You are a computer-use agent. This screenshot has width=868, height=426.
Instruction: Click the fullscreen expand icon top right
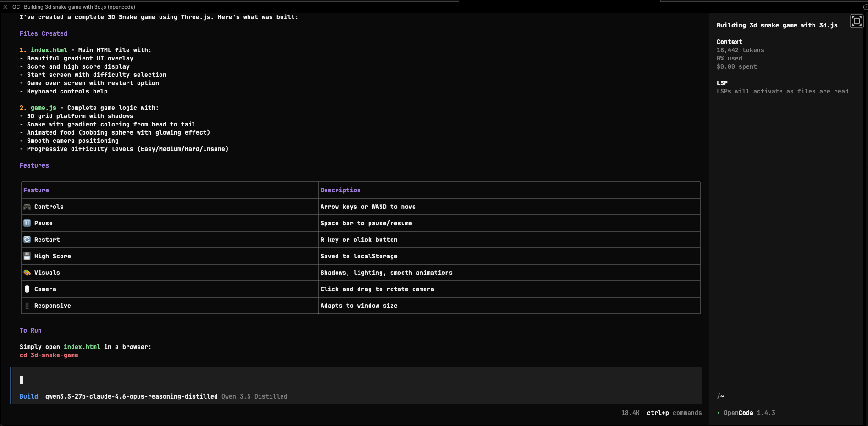click(857, 21)
